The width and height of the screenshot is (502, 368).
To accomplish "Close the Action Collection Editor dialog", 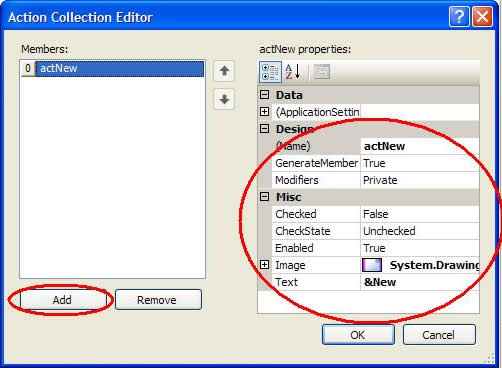I will pyautogui.click(x=482, y=16).
